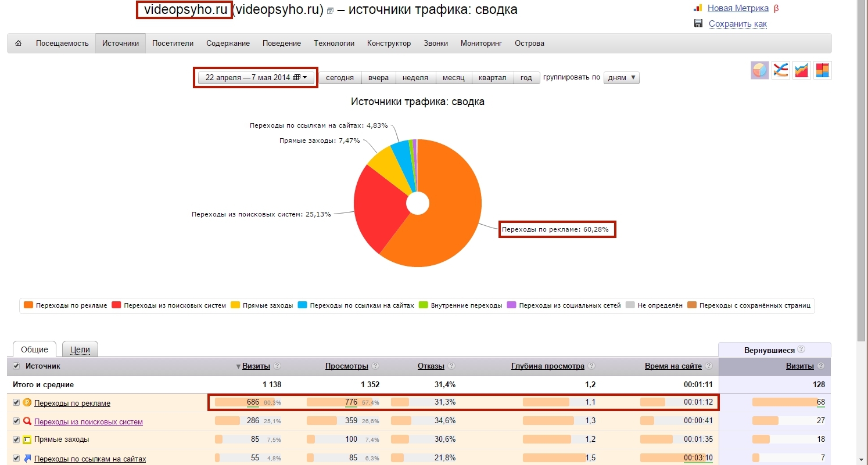
Task: Open the Новая Метрика link
Action: coord(738,8)
